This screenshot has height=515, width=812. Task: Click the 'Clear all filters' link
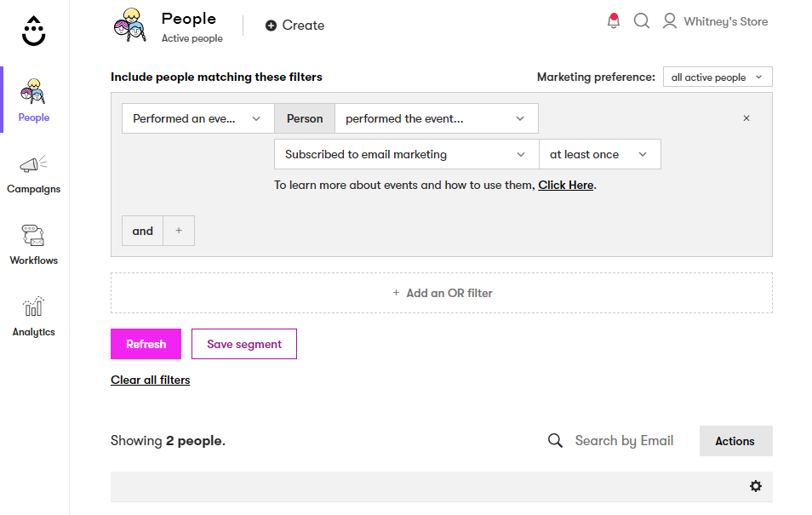tap(151, 380)
